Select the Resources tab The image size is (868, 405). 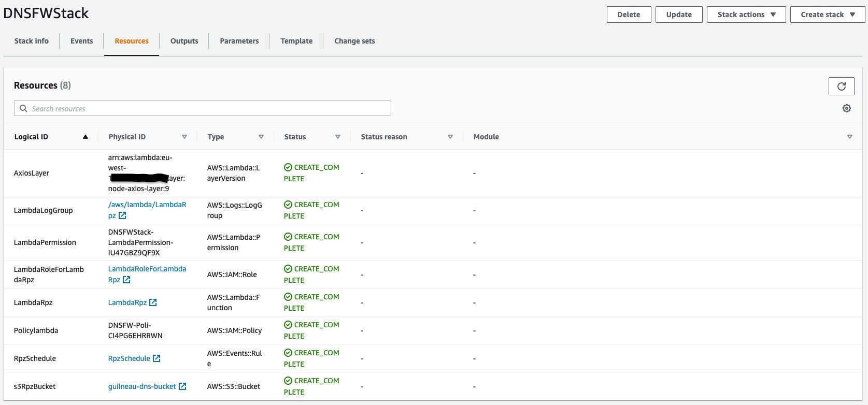(x=132, y=41)
